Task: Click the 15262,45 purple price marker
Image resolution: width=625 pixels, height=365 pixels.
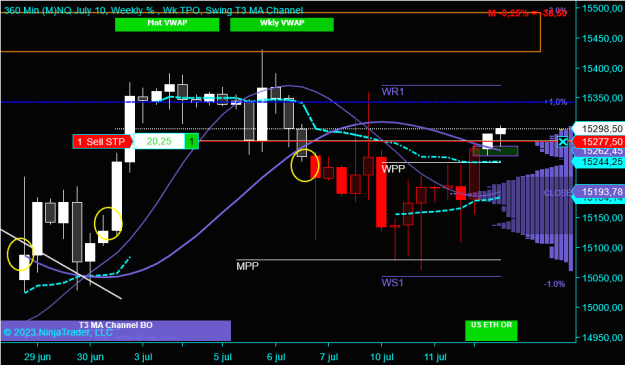Action: tap(599, 151)
